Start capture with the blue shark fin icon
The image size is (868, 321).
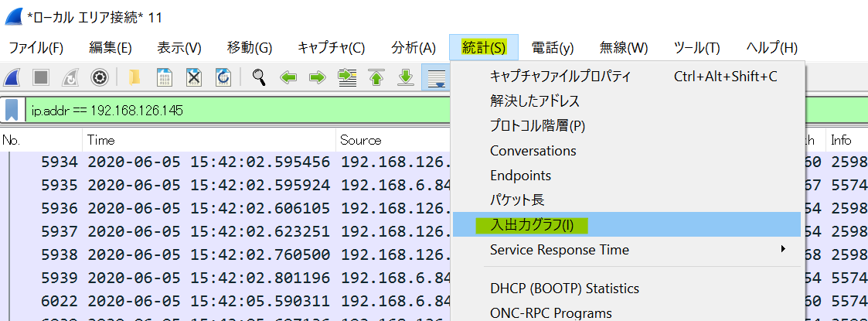pos(13,77)
